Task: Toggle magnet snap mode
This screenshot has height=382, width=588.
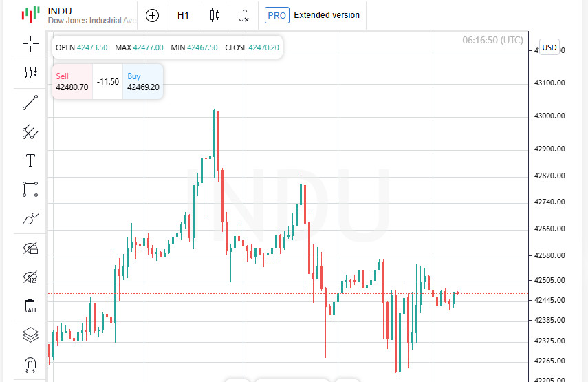Action: click(x=30, y=364)
